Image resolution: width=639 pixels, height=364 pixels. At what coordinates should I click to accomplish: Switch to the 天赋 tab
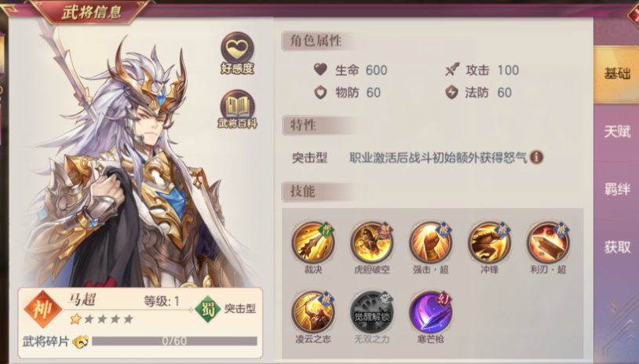tap(616, 132)
